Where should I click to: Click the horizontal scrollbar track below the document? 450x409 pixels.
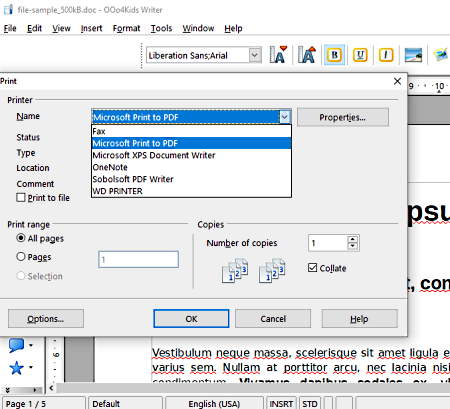(253, 388)
